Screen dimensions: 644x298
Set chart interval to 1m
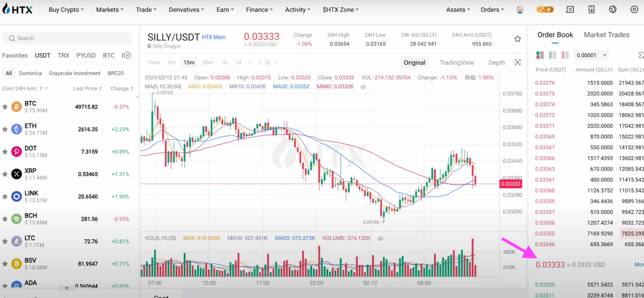(171, 62)
